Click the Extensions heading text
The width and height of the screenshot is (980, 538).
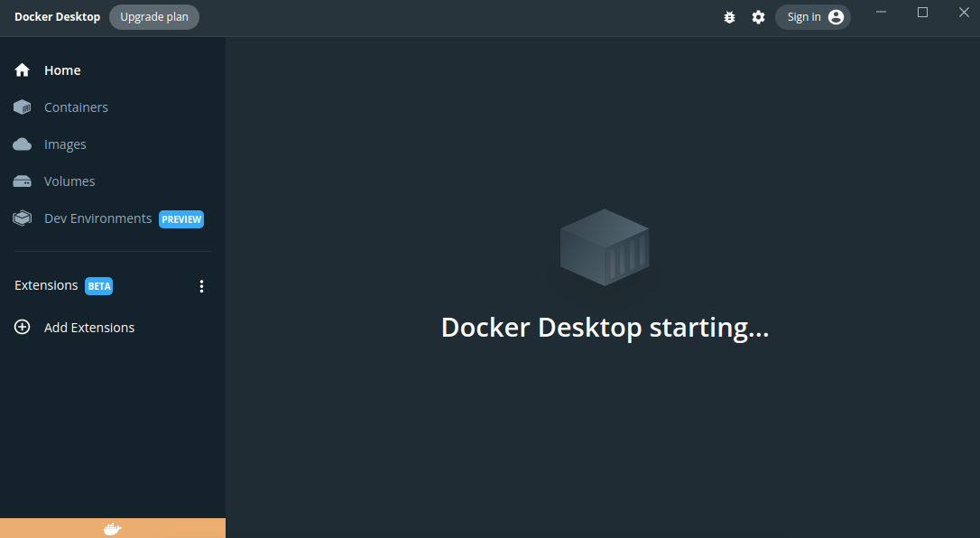[46, 285]
